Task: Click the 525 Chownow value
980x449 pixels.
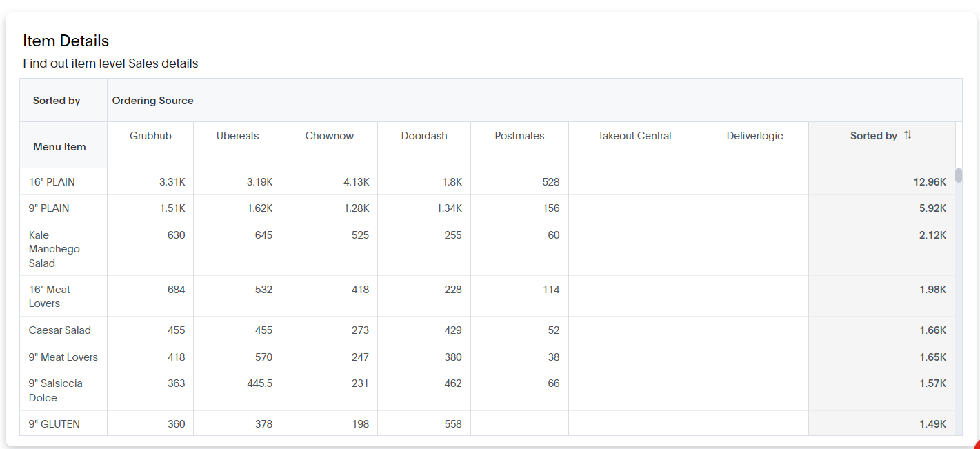Action: point(360,235)
